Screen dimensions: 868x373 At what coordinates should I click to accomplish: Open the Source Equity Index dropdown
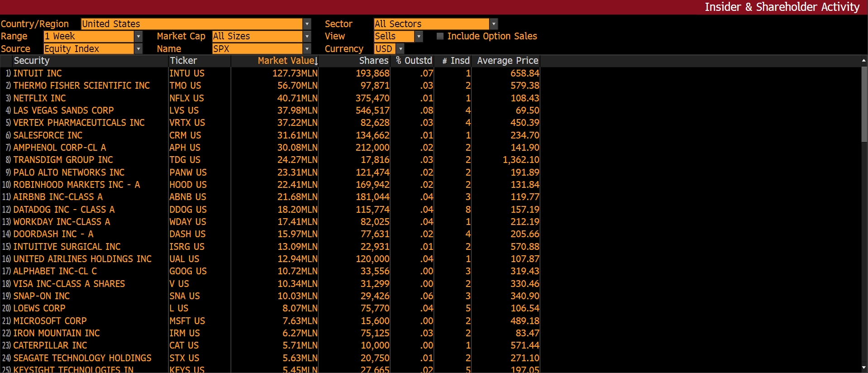tap(138, 49)
